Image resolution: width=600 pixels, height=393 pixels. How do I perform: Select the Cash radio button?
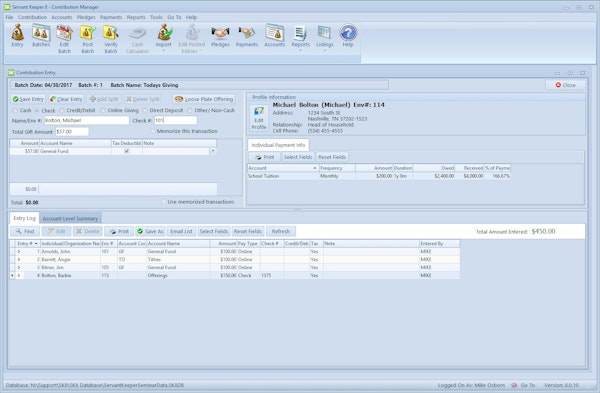pos(15,111)
